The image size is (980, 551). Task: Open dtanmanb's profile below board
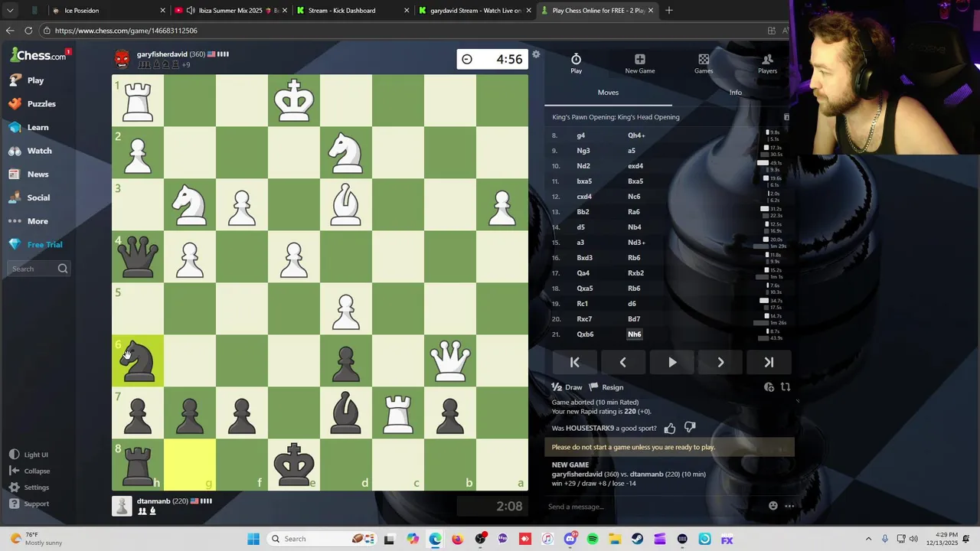coord(153,501)
